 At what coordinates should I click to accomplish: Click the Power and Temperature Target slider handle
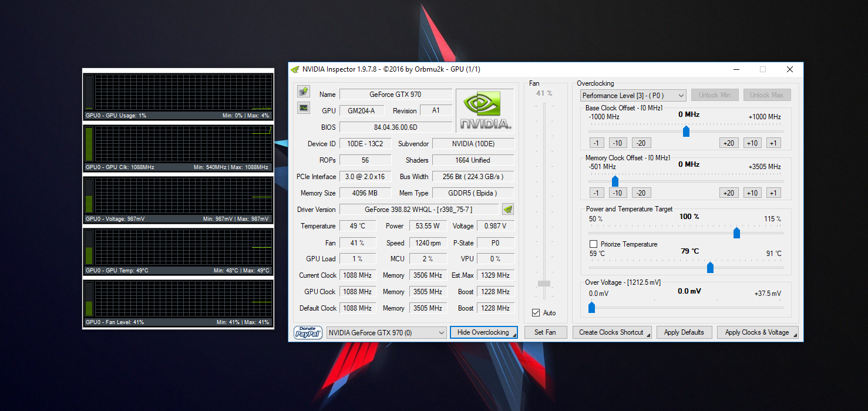click(x=737, y=232)
